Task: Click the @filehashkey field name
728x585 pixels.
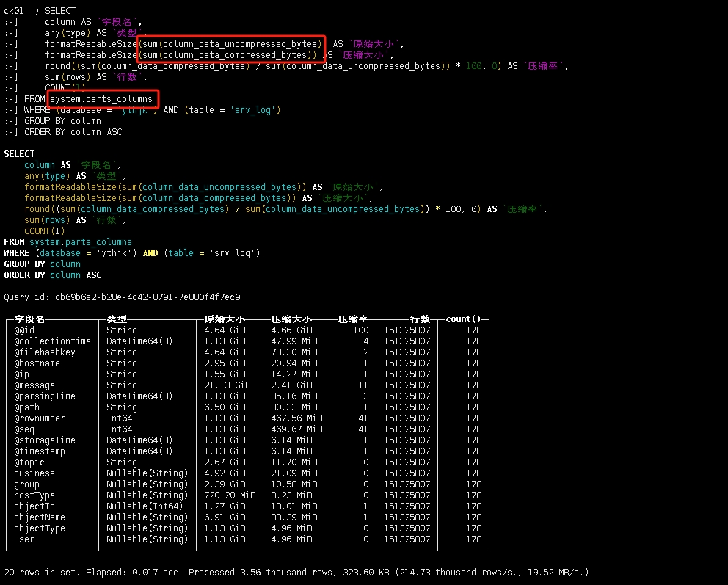Action: (45, 352)
